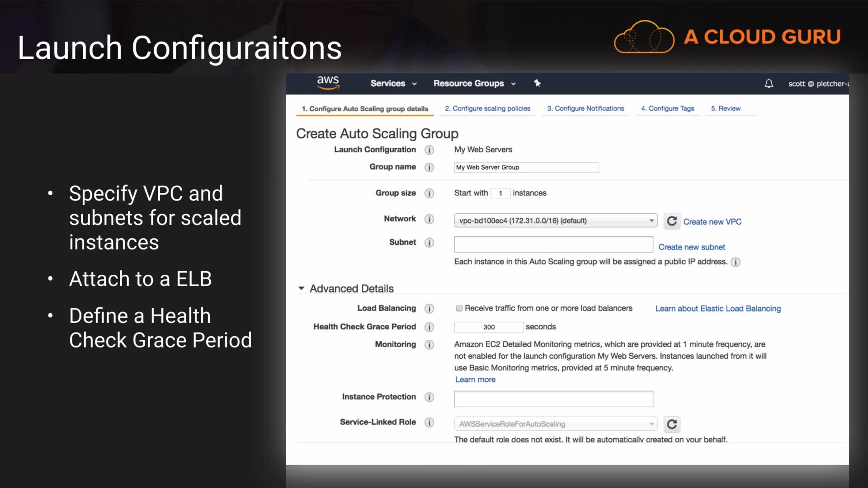Click info icon next to Launch Configuration
Image resolution: width=868 pixels, height=488 pixels.
click(429, 150)
